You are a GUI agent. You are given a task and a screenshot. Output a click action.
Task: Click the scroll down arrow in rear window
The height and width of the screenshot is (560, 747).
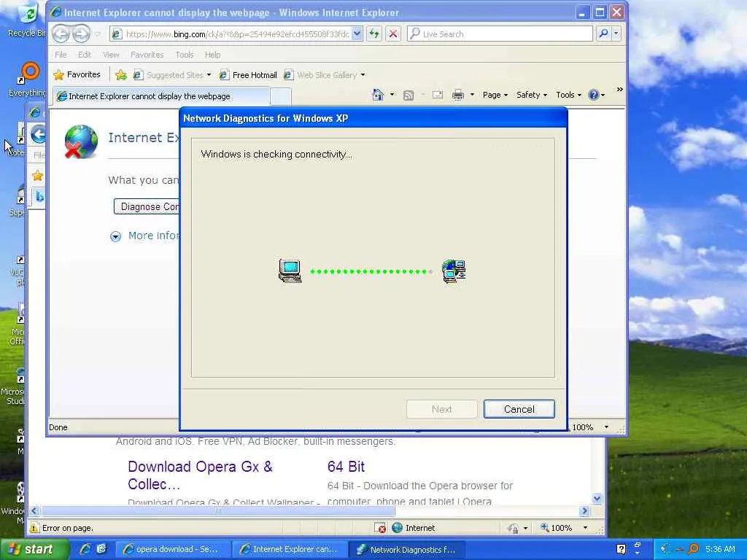coord(597,499)
